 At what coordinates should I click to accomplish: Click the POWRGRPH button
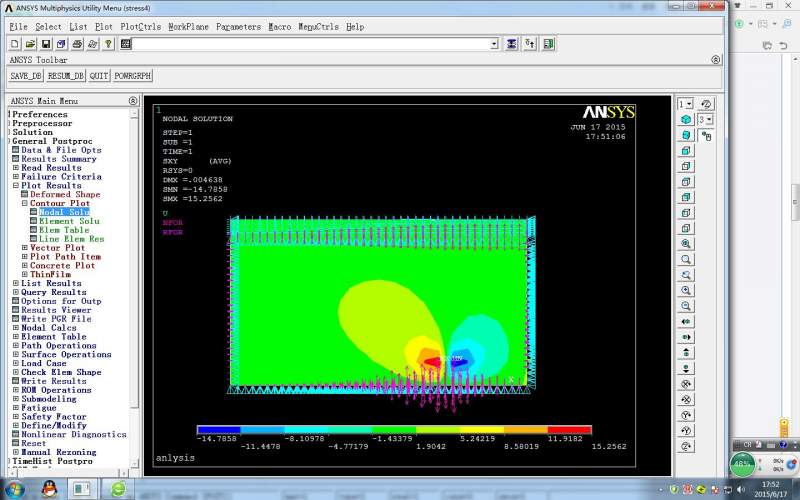132,76
